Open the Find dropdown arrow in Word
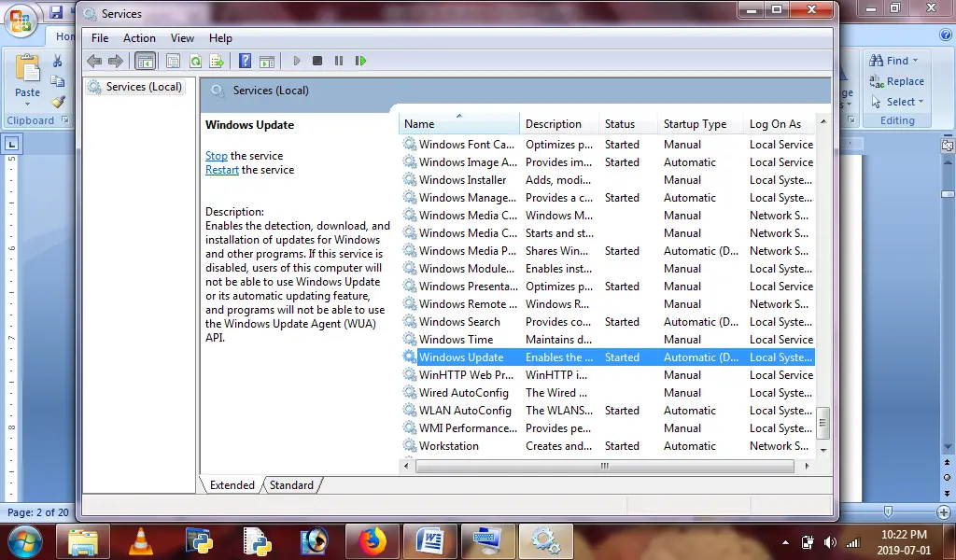Screen dimensions: 956x560 pyautogui.click(x=915, y=61)
